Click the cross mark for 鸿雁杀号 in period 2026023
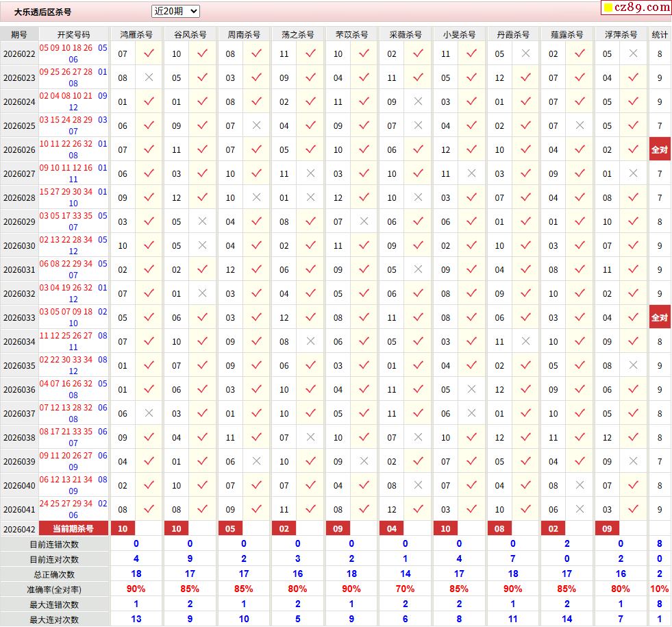This screenshot has height=627, width=672. 149,78
